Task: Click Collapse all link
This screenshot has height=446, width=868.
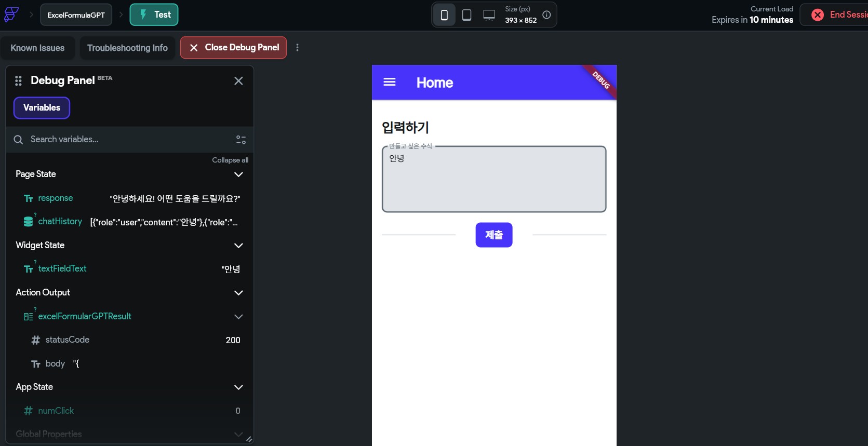Action: (x=230, y=160)
